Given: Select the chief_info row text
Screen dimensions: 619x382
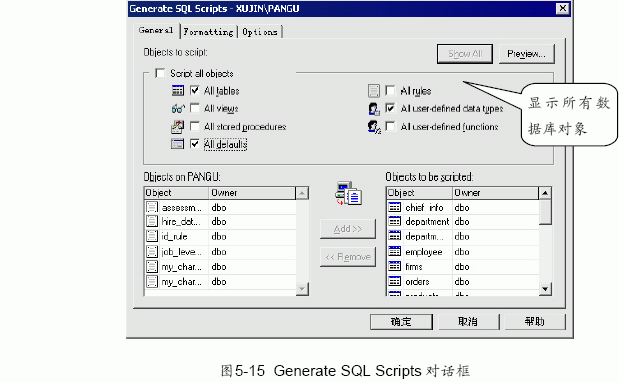Looking at the screenshot, I should [424, 207].
